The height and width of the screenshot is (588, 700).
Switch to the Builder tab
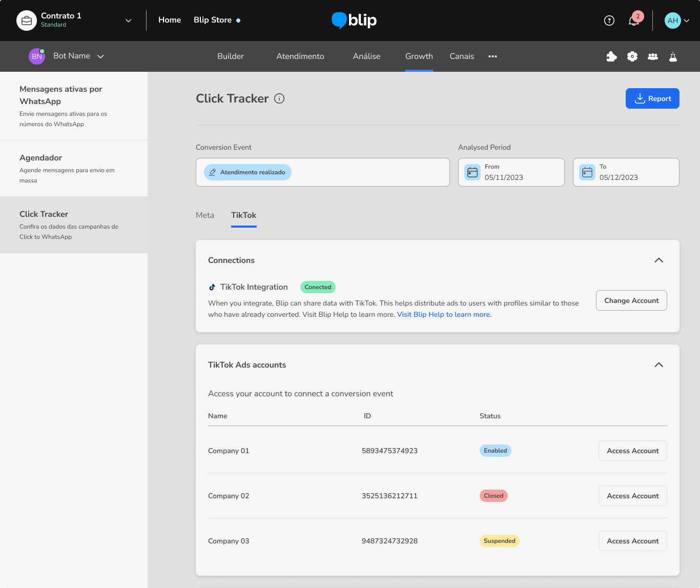(231, 56)
